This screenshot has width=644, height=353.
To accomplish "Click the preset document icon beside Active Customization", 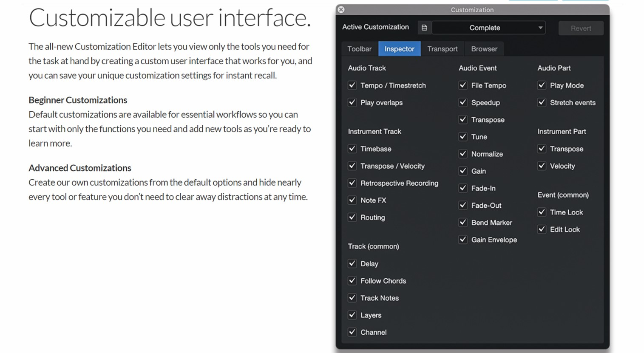I will point(424,28).
